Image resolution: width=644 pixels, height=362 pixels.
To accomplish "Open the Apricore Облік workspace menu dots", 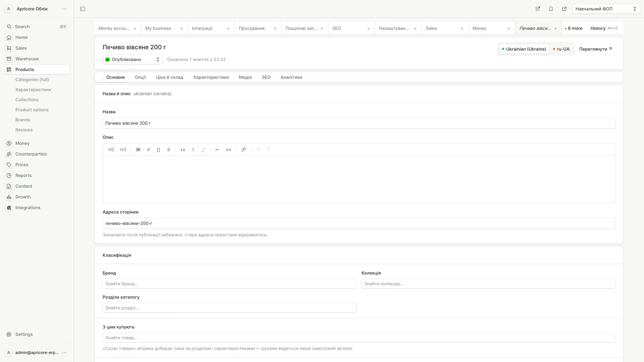I will [x=64, y=9].
